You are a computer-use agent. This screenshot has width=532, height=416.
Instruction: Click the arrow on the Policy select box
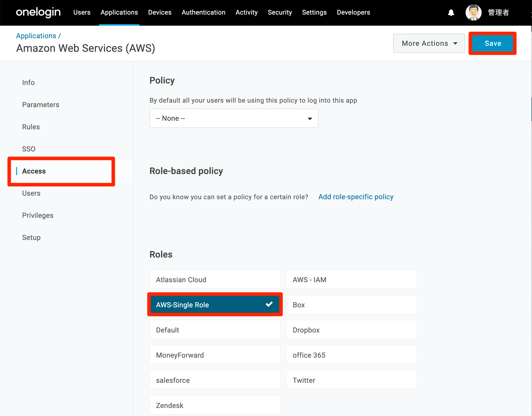click(310, 118)
